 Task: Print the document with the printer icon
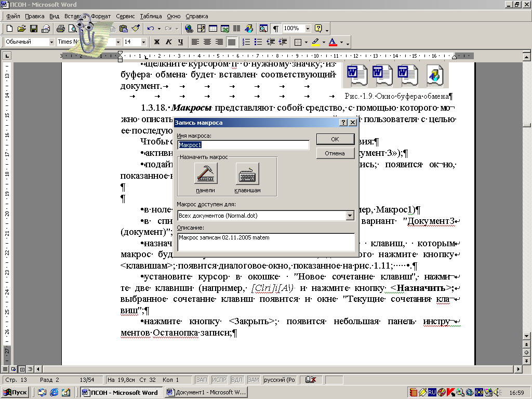pyautogui.click(x=61, y=29)
